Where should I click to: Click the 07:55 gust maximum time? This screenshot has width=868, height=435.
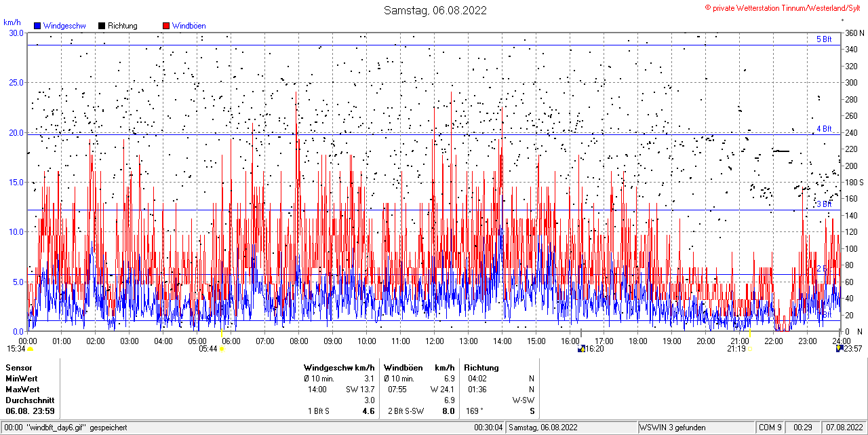click(397, 390)
